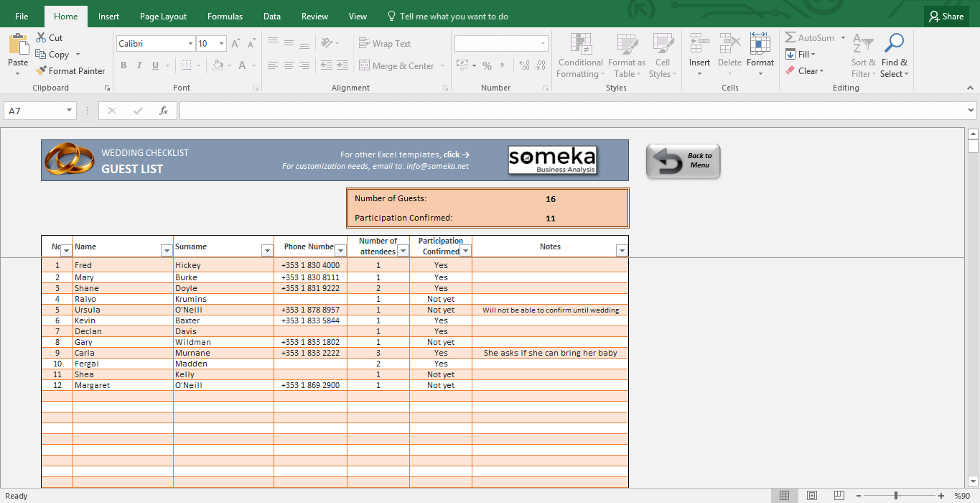
Task: Toggle Italic formatting
Action: coord(139,66)
